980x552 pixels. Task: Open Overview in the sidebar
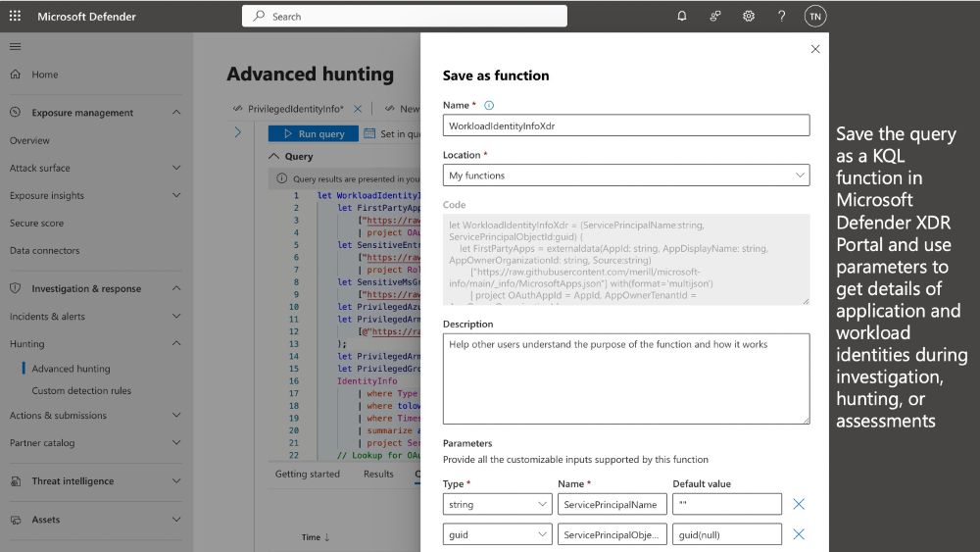pyautogui.click(x=29, y=140)
